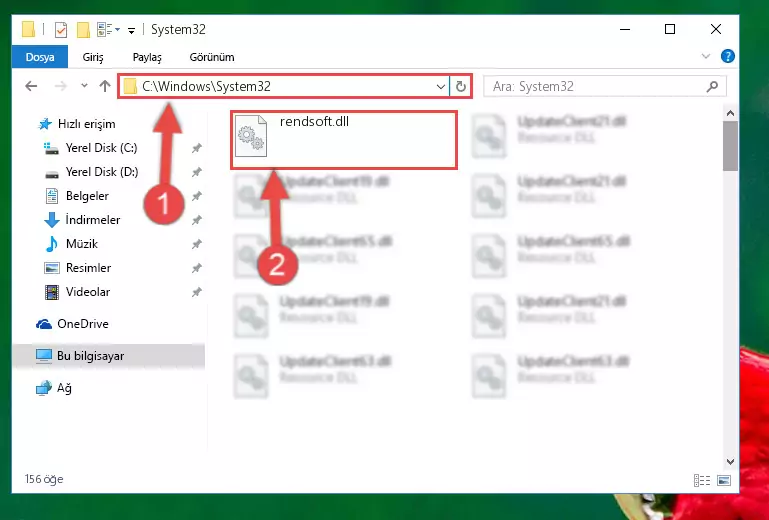Refresh the System32 folder
This screenshot has width=769, height=520.
[x=461, y=87]
